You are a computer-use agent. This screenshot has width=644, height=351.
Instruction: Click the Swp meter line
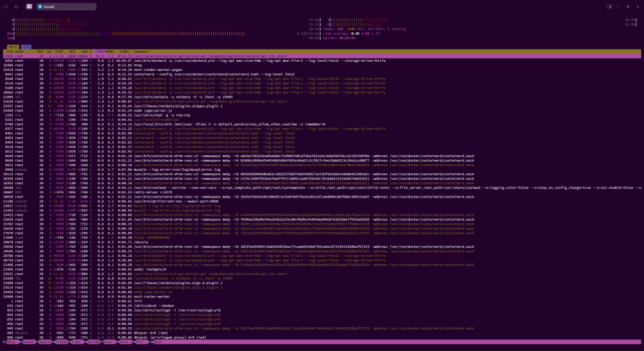pos(164,38)
